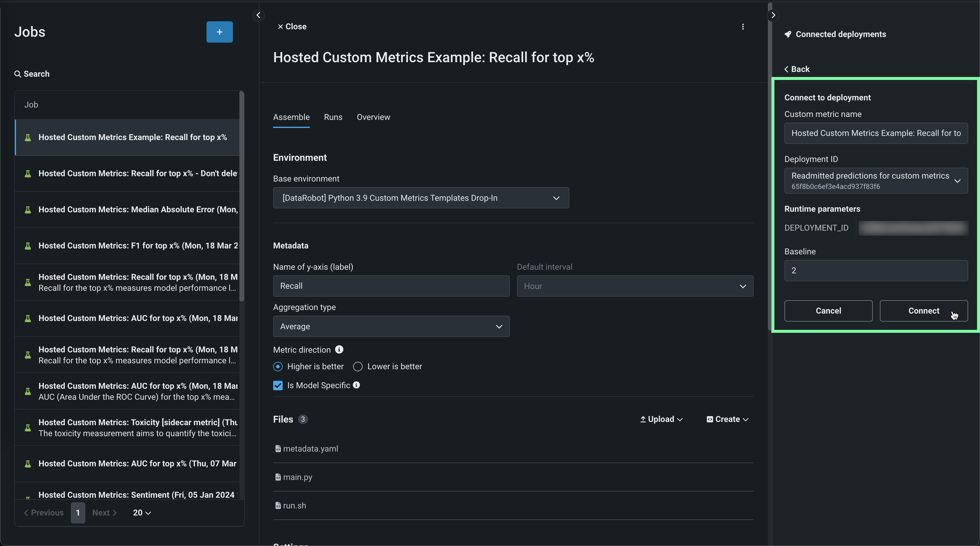Select the Higher is better radio
Screen dimensions: 980x546
(x=278, y=367)
